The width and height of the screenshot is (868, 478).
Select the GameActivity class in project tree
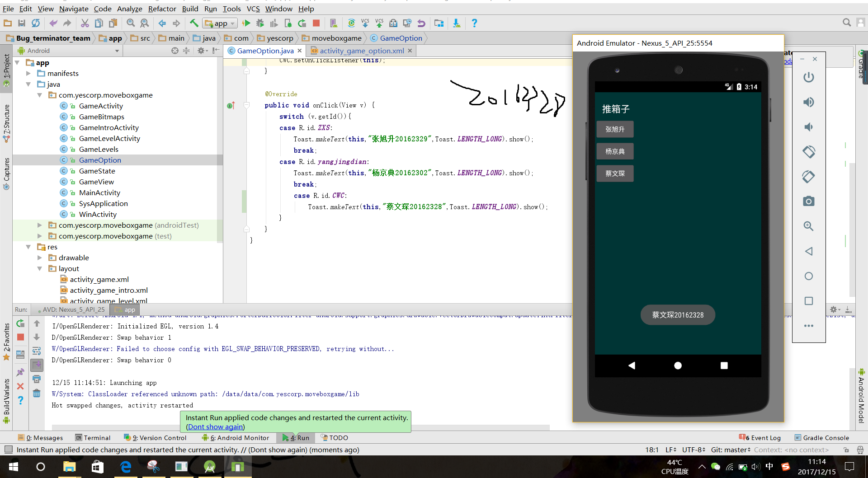(x=101, y=106)
